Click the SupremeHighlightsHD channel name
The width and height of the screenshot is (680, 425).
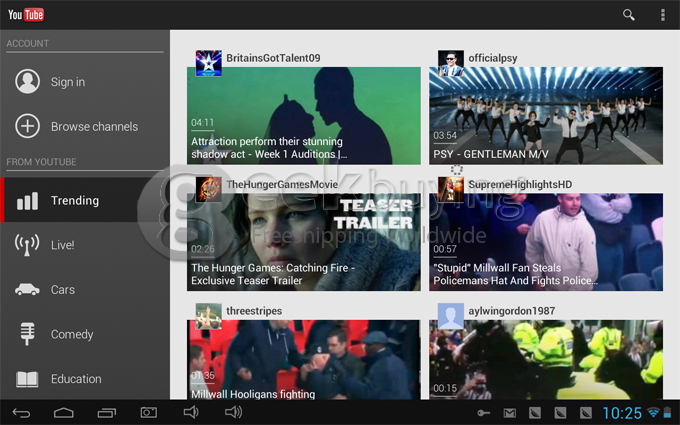click(x=520, y=184)
